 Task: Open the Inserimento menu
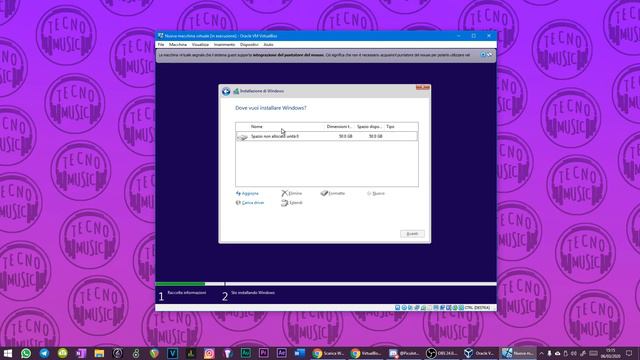pyautogui.click(x=224, y=44)
